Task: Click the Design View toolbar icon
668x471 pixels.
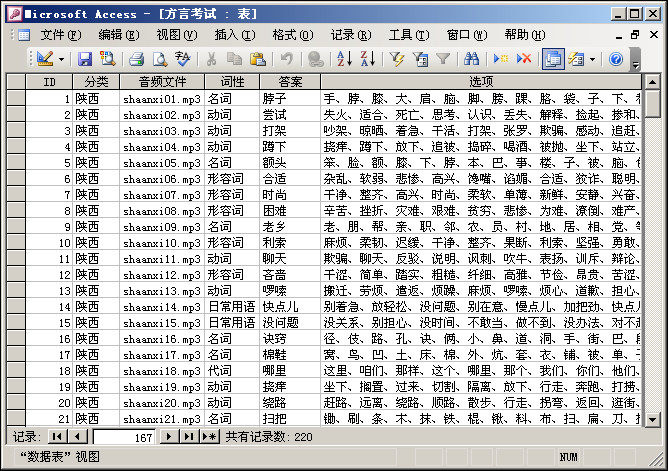Action: [x=45, y=59]
